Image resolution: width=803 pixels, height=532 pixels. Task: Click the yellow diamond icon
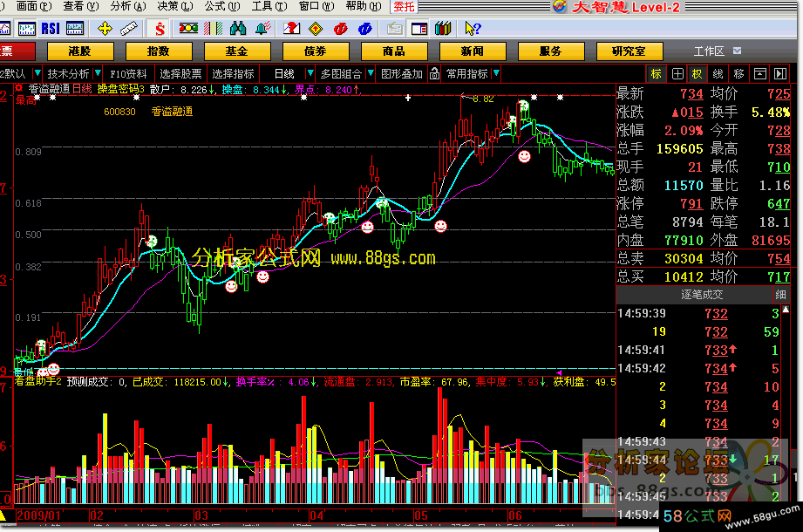tap(316, 29)
